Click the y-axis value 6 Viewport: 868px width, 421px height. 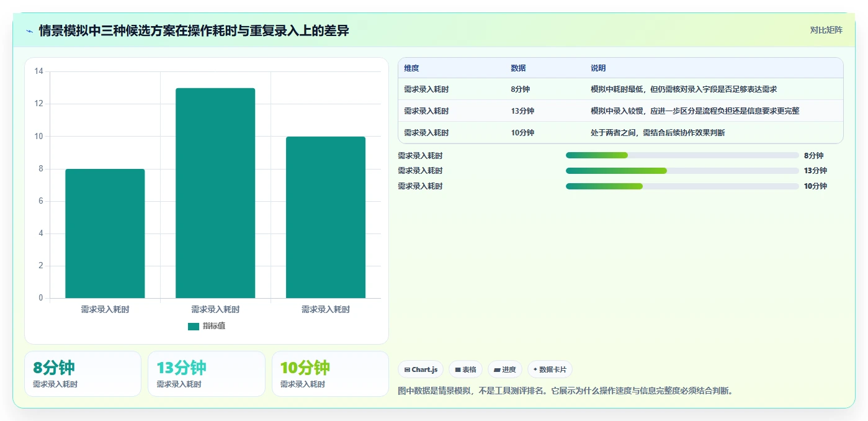(x=41, y=201)
